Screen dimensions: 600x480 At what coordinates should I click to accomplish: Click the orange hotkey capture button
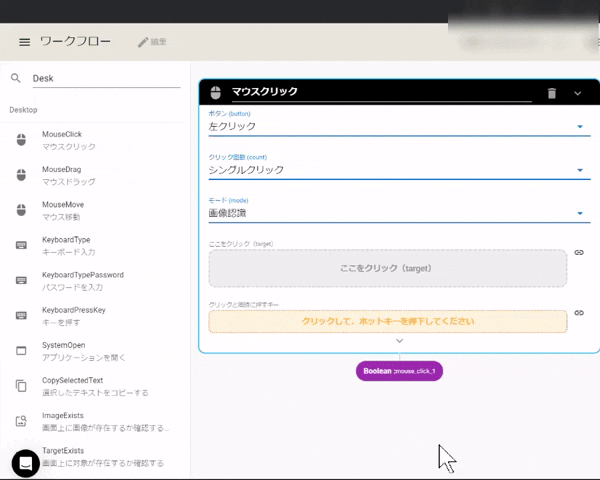[x=387, y=322]
